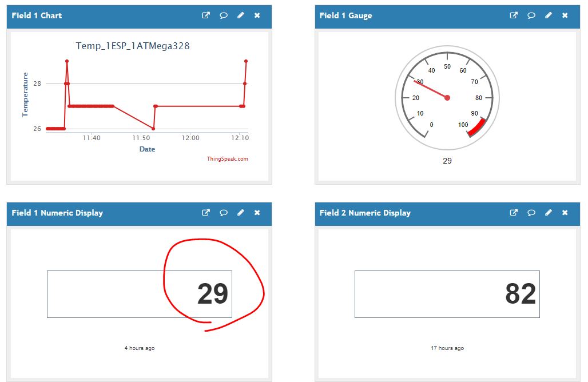Open comments for Field 2 Numeric Display
The width and height of the screenshot is (588, 382).
(531, 213)
